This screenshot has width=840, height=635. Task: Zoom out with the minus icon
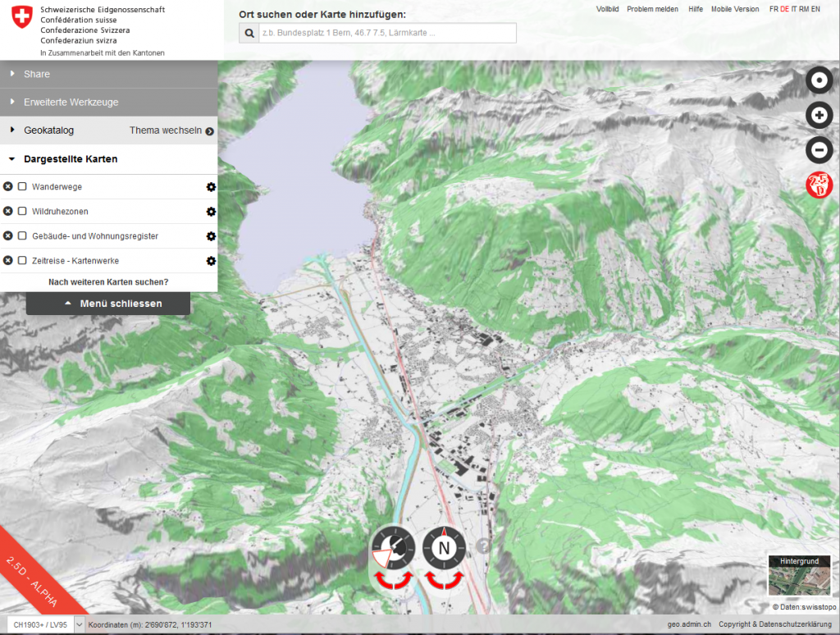point(819,150)
